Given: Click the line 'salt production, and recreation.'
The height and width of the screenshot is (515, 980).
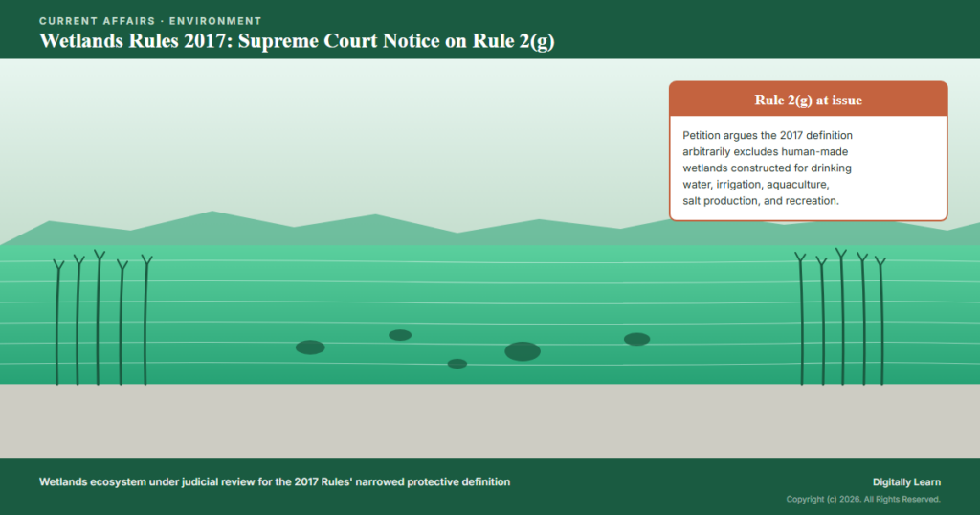Looking at the screenshot, I should click(761, 201).
